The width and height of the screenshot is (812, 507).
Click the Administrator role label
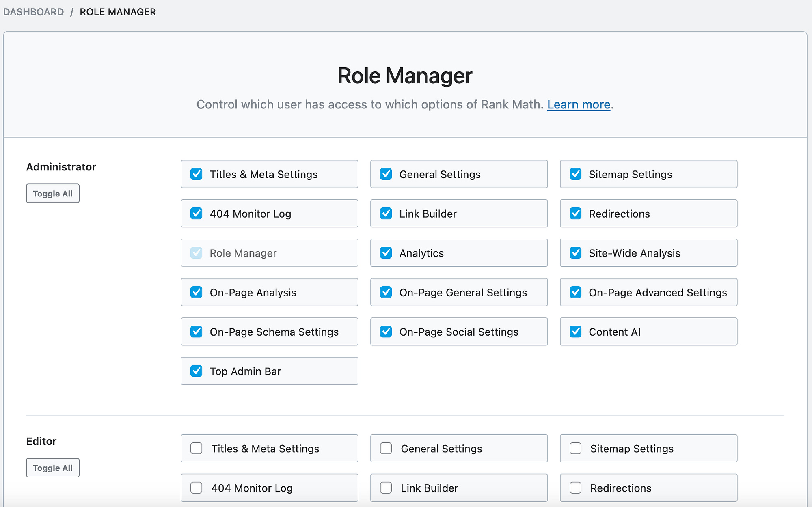61,167
